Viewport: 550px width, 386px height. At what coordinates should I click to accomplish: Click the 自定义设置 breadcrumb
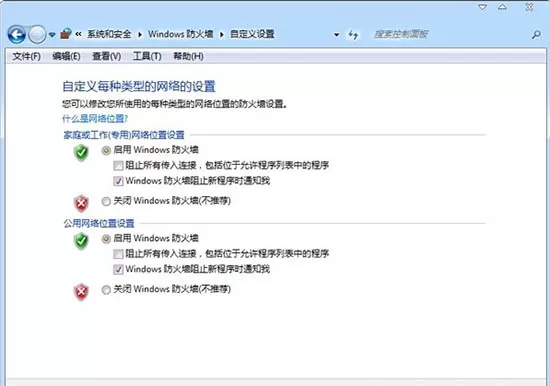tap(252, 34)
